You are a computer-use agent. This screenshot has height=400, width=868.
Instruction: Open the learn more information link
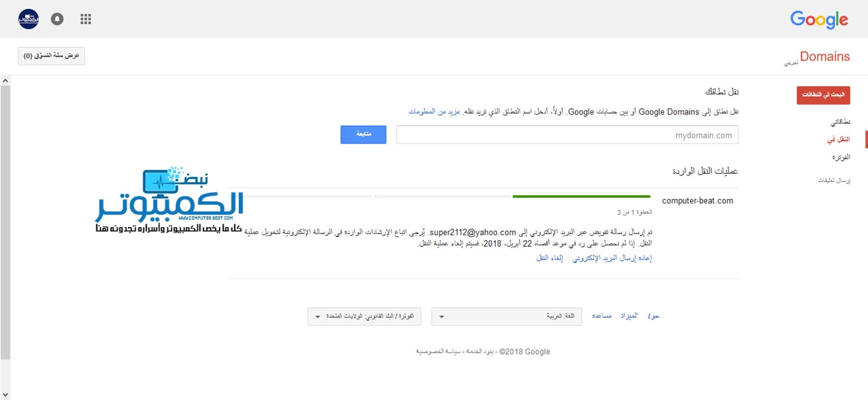(x=434, y=112)
